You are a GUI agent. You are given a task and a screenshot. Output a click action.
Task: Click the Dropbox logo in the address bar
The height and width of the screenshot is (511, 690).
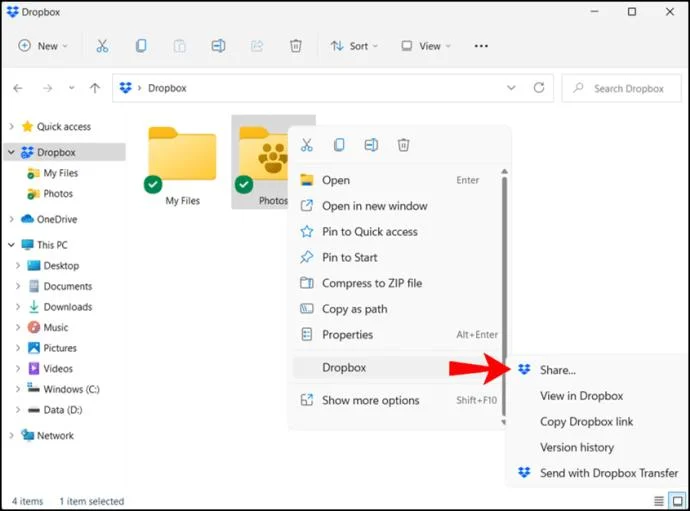coord(126,88)
